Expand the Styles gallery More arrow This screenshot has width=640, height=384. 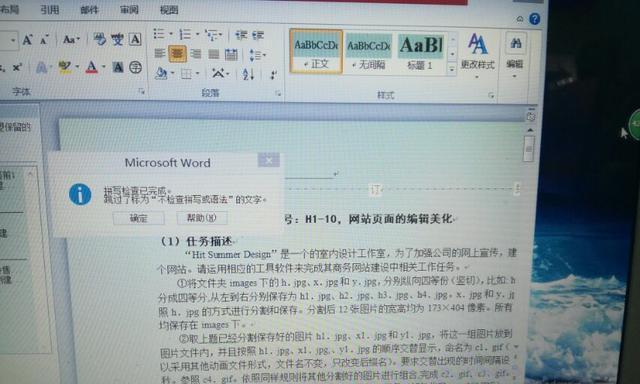click(x=452, y=70)
